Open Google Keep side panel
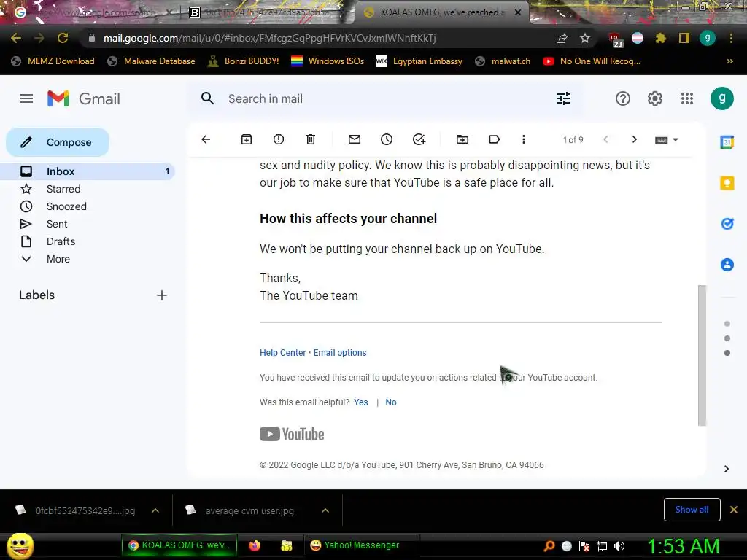747x560 pixels. pyautogui.click(x=727, y=183)
